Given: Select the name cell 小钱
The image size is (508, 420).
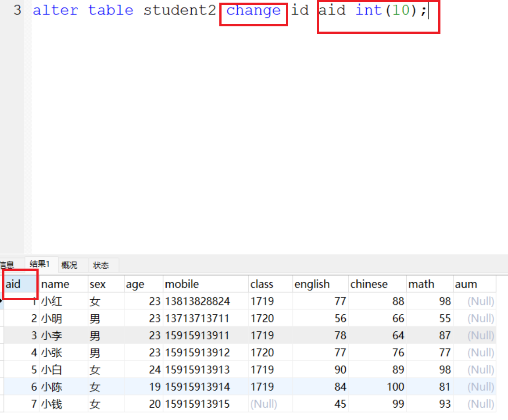Looking at the screenshot, I should coord(64,404).
